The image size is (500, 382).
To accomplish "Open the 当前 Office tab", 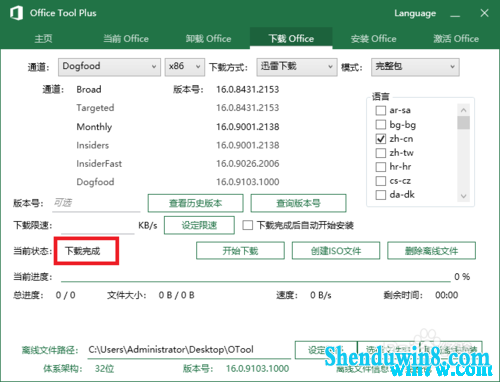I will (x=126, y=39).
